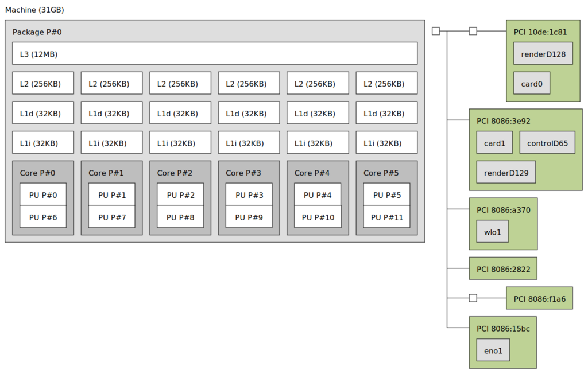588x374 pixels.
Task: Click the bridge square preceding PCI 8086:f1a6
Action: tap(473, 298)
